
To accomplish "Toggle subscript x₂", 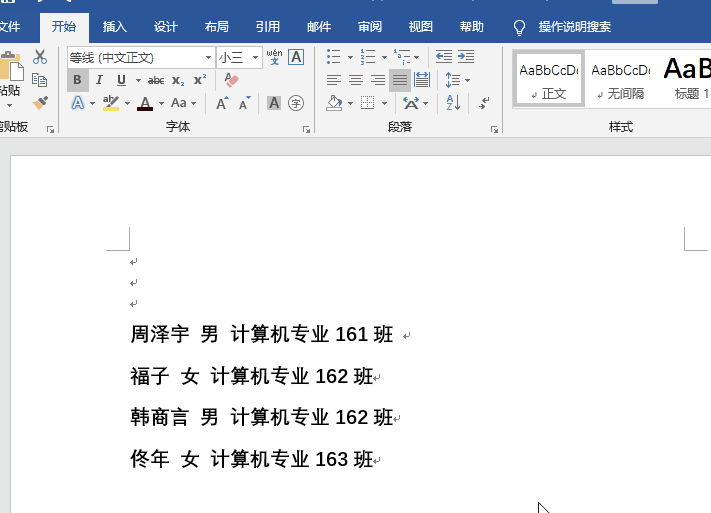I will pyautogui.click(x=178, y=81).
